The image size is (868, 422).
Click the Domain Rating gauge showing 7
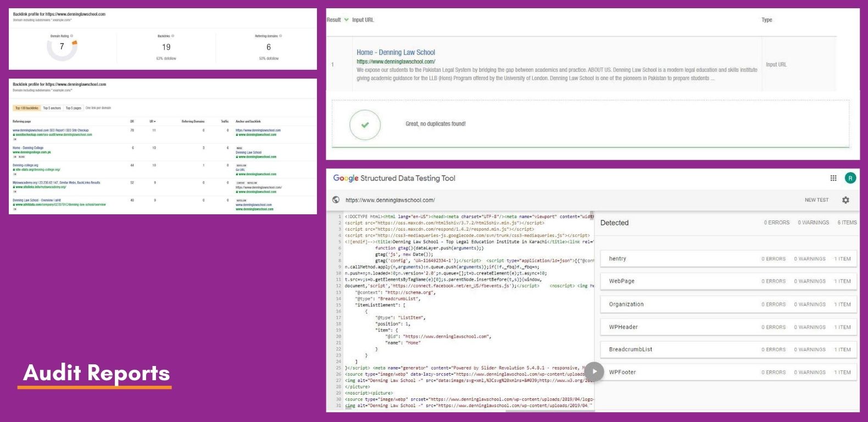tap(62, 47)
